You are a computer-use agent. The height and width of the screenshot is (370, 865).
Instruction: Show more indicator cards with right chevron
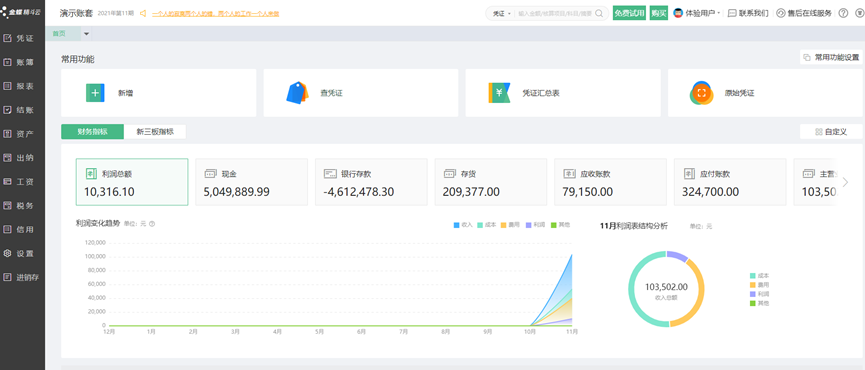tap(845, 182)
